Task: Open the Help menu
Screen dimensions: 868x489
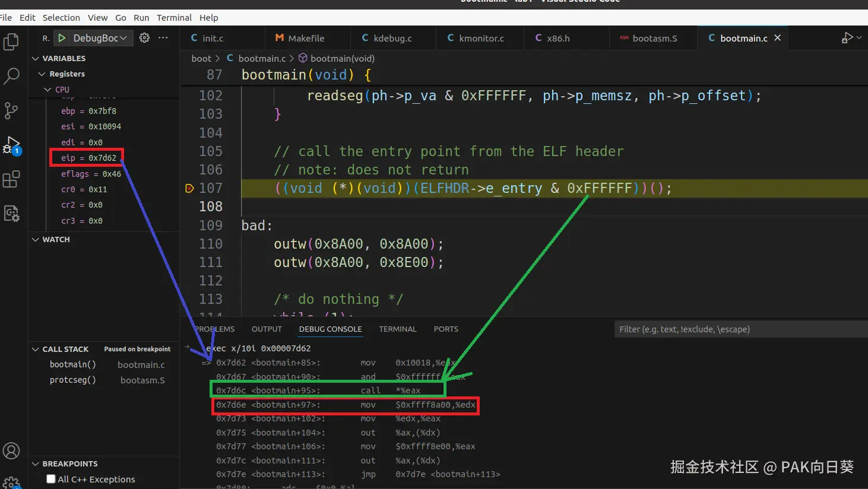Action: coord(208,18)
